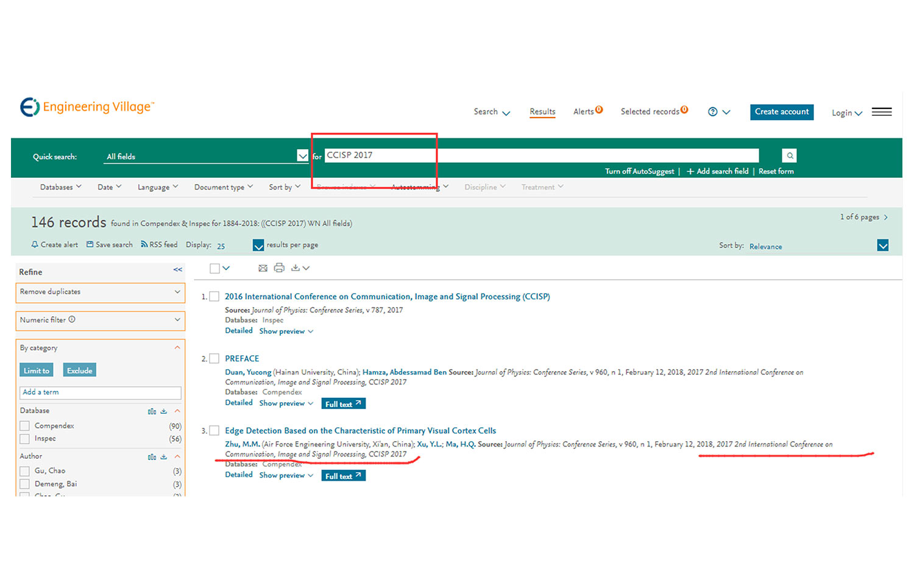Click the CCISP 2017 search input field
914x588 pixels.
click(540, 155)
